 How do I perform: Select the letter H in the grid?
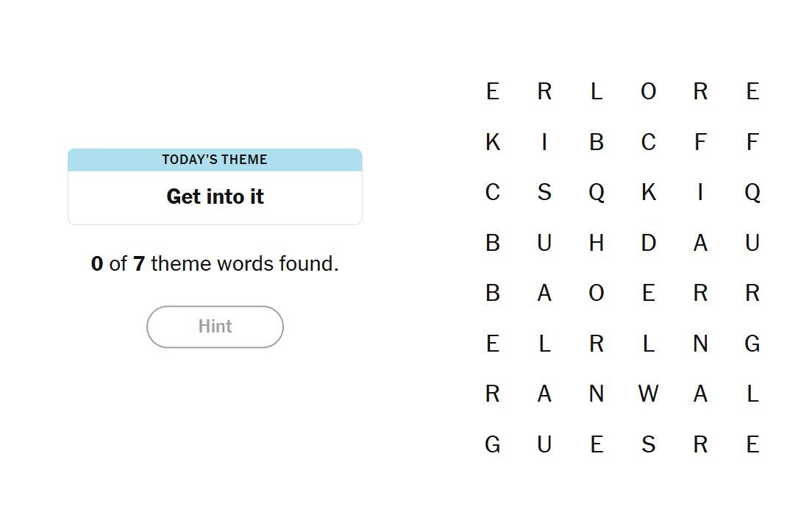pos(596,243)
